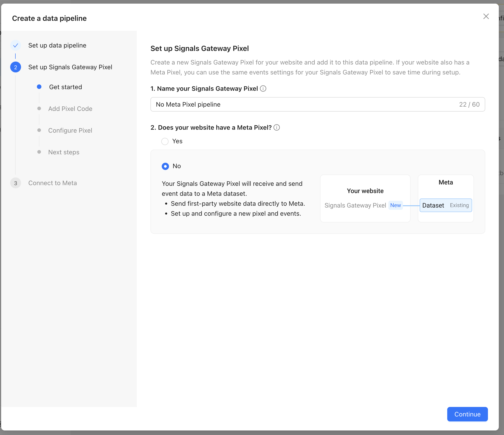Click the blue Get started bullet dot
The height and width of the screenshot is (435, 504).
[39, 87]
